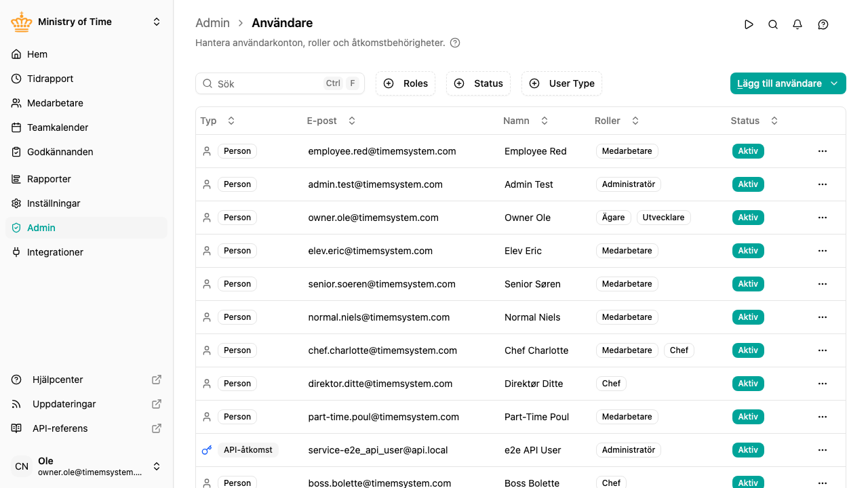
Task: Sort the table by the Status column
Action: pyautogui.click(x=754, y=121)
